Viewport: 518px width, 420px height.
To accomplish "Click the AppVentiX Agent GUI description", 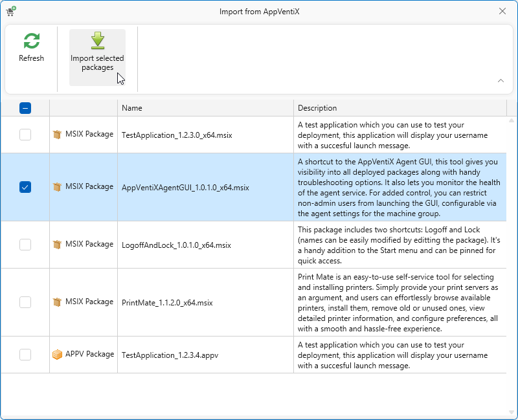I will [399, 187].
